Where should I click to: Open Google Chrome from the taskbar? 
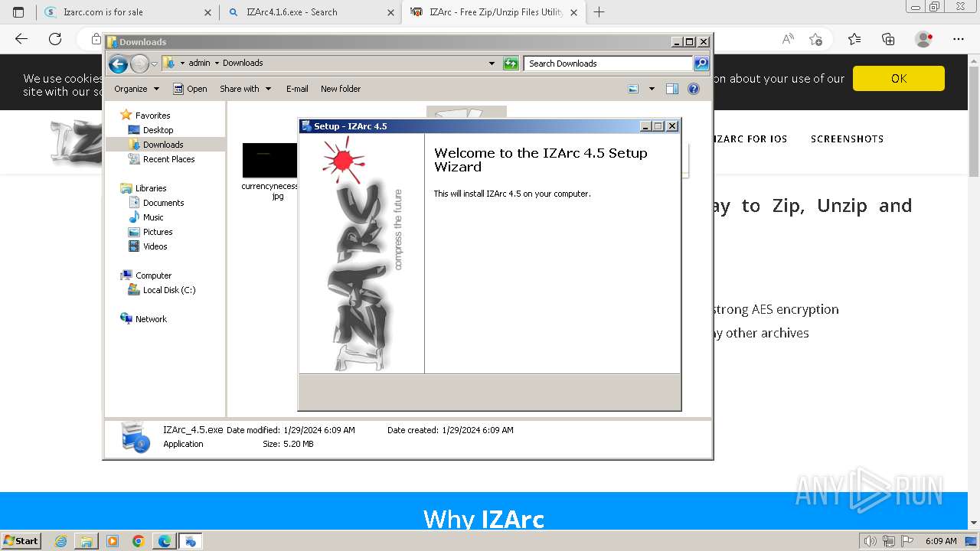pyautogui.click(x=139, y=541)
